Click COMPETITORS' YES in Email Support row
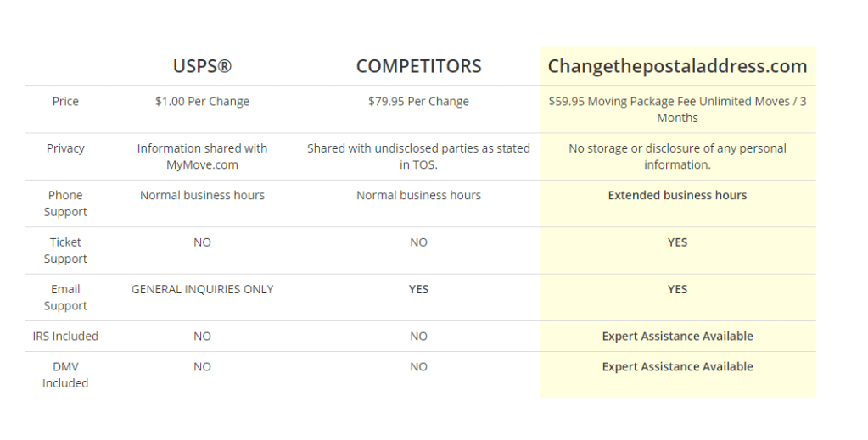 [x=418, y=289]
